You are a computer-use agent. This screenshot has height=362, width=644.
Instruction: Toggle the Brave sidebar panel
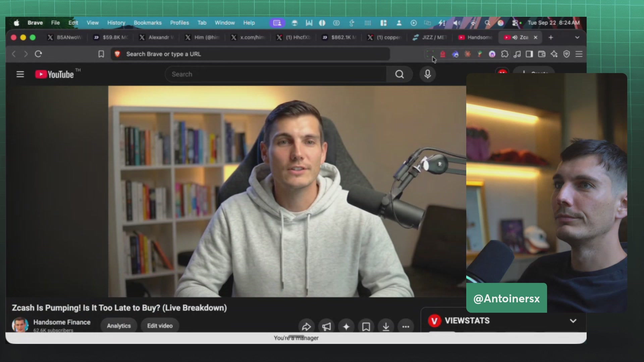coord(529,54)
